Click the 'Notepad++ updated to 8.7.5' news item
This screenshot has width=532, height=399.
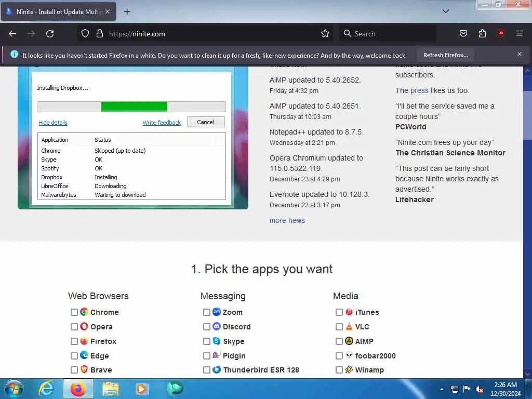(x=316, y=132)
